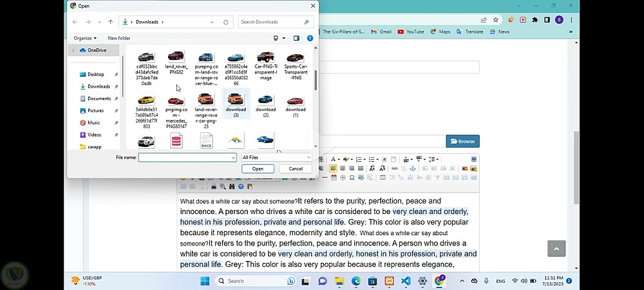Click the dialog Back arrow
Image resolution: width=644 pixels, height=290 pixels.
tap(75, 22)
